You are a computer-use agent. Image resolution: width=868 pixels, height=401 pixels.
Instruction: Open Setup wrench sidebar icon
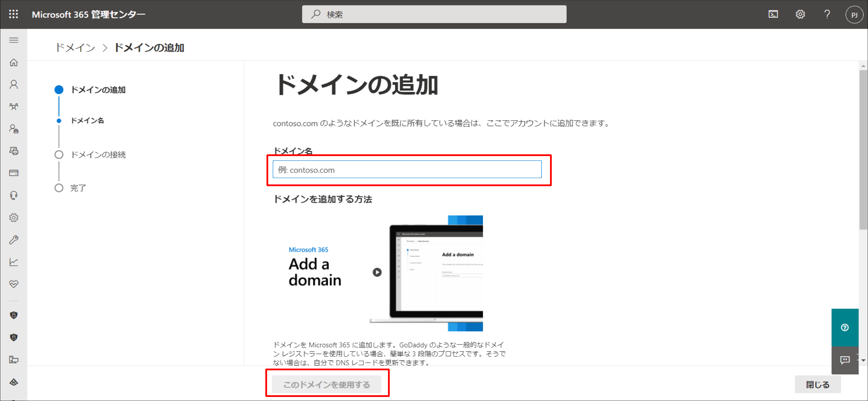pyautogui.click(x=14, y=240)
